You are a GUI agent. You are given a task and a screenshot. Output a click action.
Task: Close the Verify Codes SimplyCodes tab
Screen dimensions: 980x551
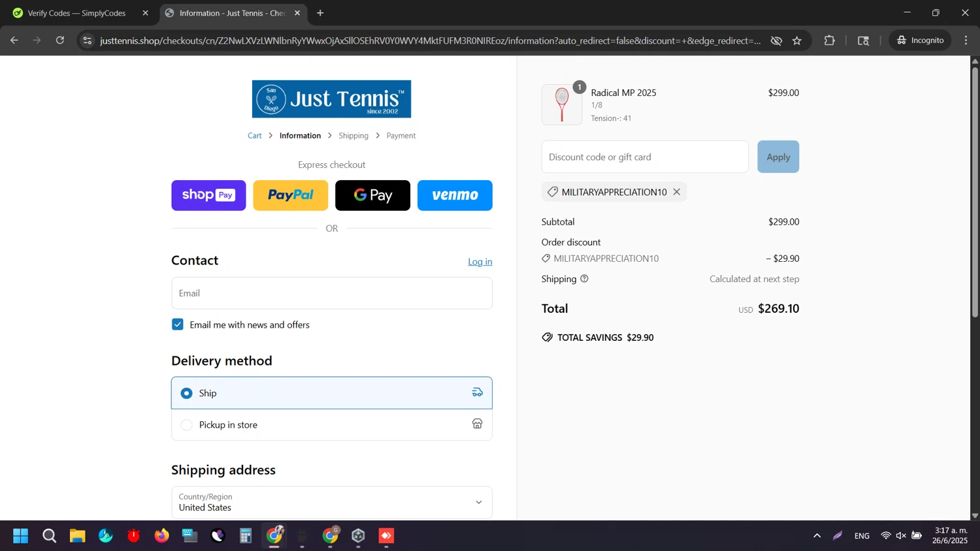pos(145,13)
